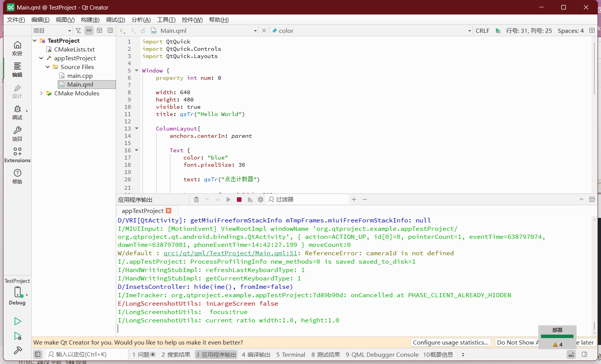Collapse the TestProject tree node
Viewport: 601px width, 364px height.
click(x=35, y=40)
